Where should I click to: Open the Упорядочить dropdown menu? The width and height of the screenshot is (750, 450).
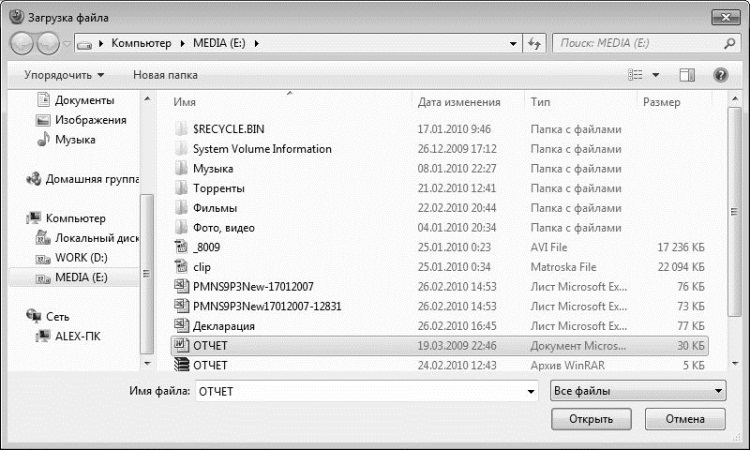[x=64, y=75]
